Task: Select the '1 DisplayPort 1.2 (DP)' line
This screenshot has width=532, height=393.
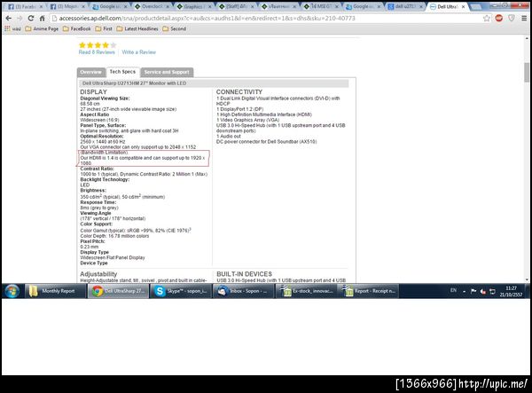Action: click(x=240, y=109)
